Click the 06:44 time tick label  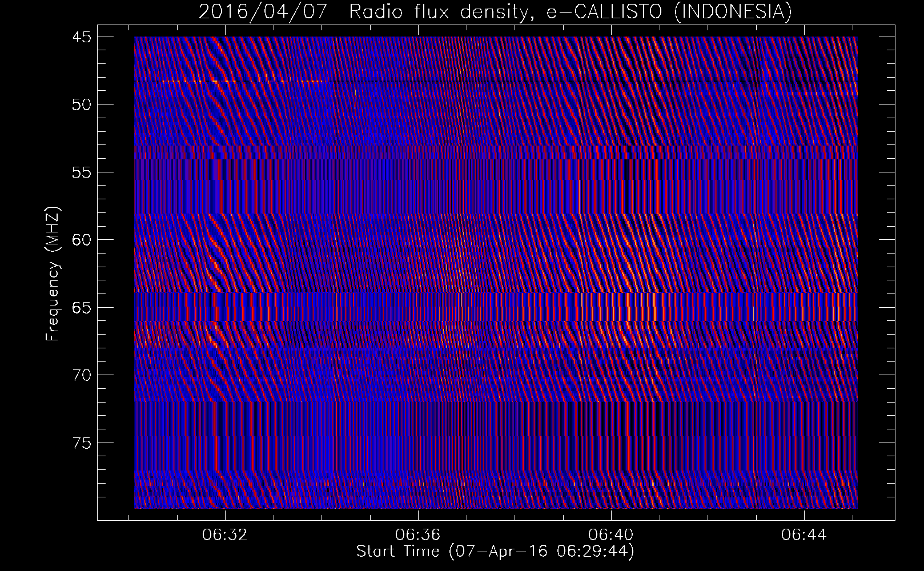pyautogui.click(x=804, y=534)
